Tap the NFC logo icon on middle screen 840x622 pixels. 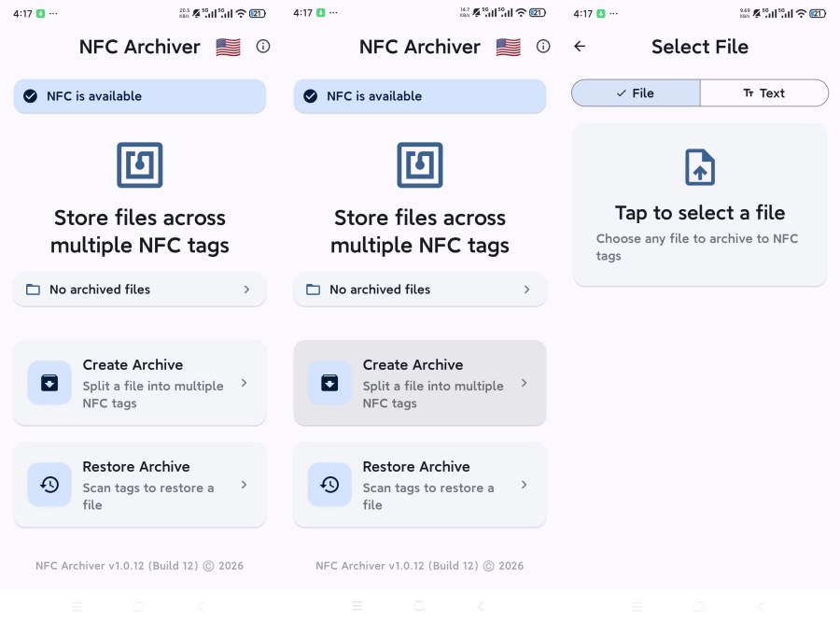pyautogui.click(x=420, y=165)
